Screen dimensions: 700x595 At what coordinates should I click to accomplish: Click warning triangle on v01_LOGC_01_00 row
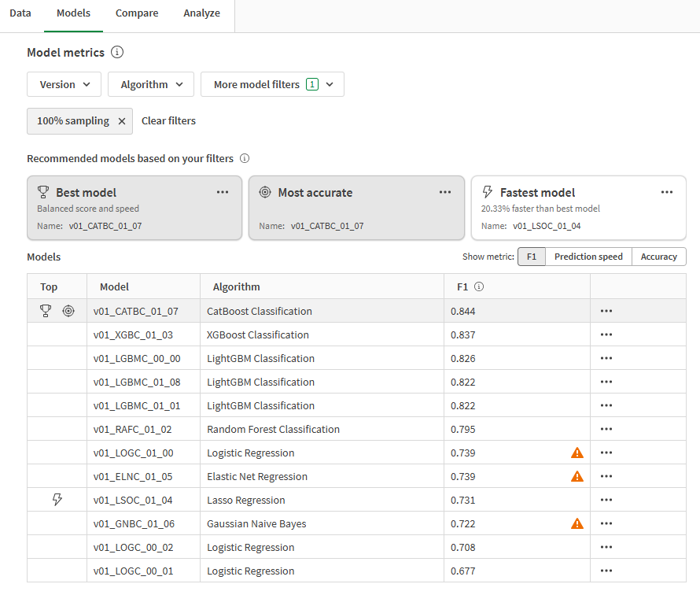tap(577, 453)
